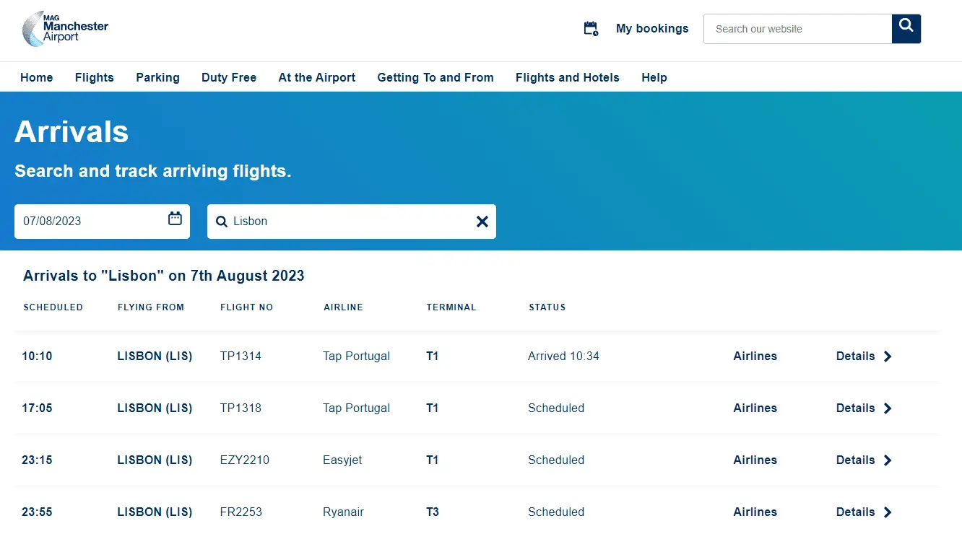Click the My bookings calendar icon
Screen dimensions: 962x560
click(x=591, y=29)
